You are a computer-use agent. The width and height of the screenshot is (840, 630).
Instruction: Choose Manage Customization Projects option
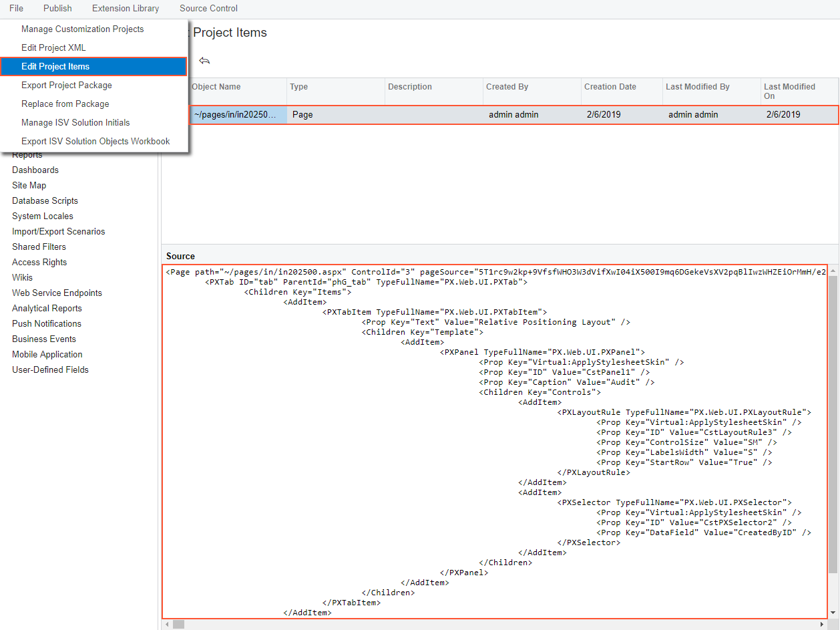click(x=82, y=29)
